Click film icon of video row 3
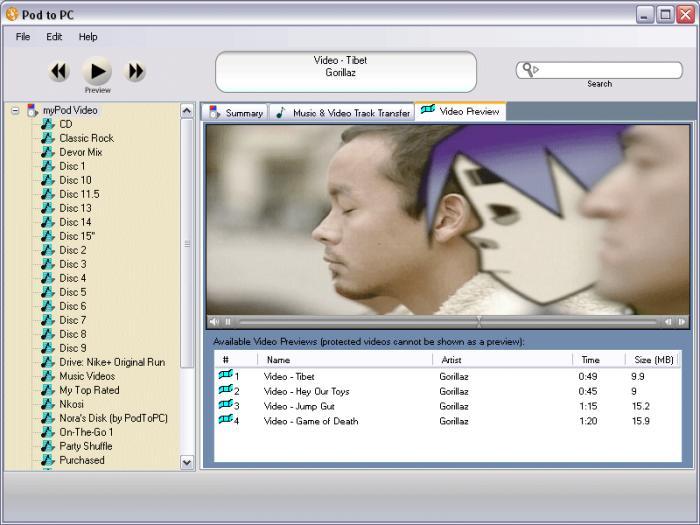The width and height of the screenshot is (700, 525). coord(226,404)
